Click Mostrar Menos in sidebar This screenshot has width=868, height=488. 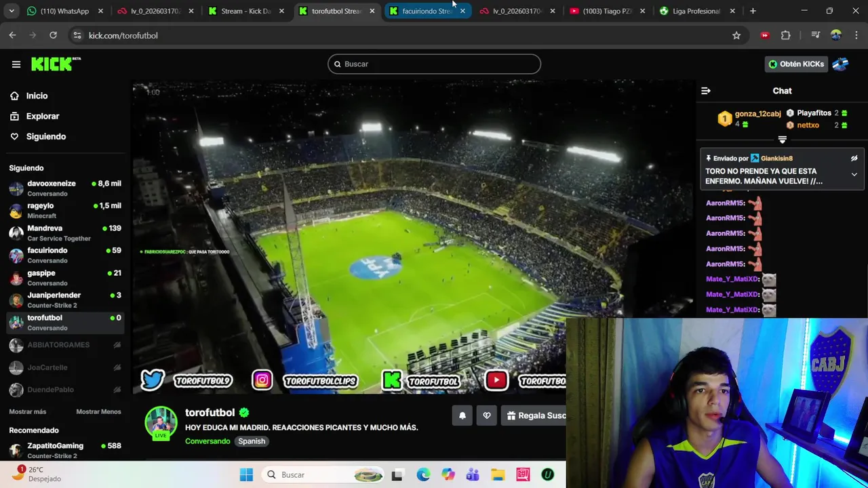(x=98, y=411)
